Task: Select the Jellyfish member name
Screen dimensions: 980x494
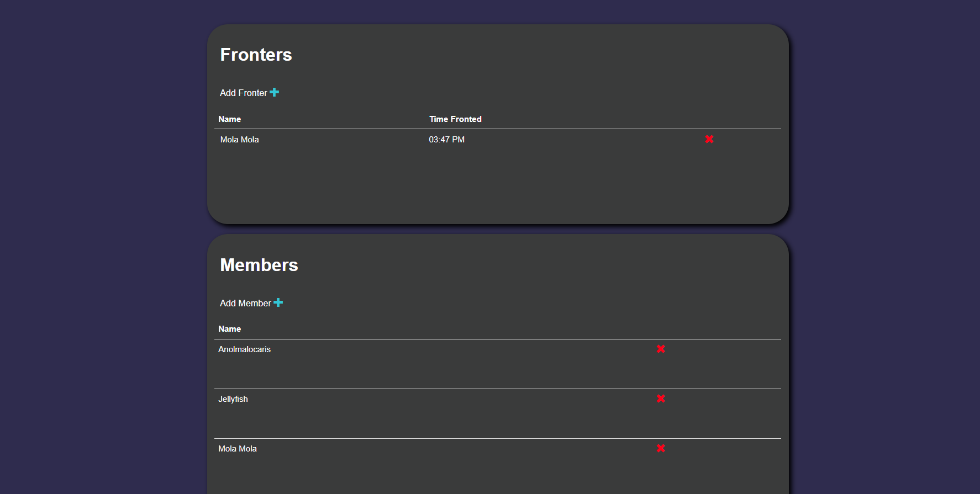Action: pos(233,399)
